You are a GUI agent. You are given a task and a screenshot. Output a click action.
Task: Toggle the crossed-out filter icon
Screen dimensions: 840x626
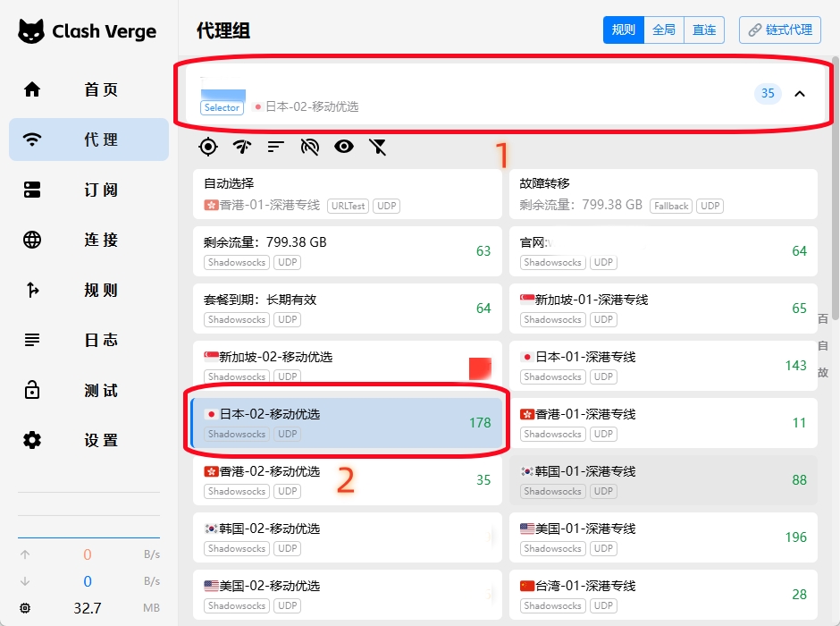[x=378, y=147]
